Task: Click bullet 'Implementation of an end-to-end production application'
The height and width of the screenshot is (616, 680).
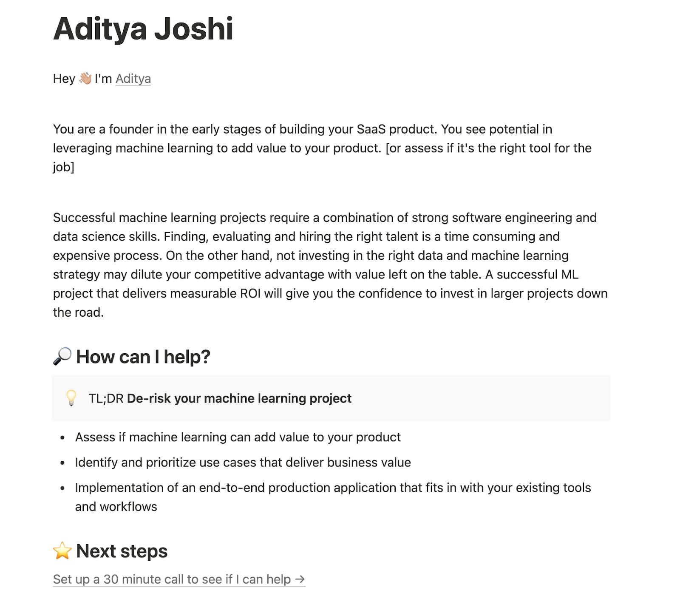Action: 333,497
